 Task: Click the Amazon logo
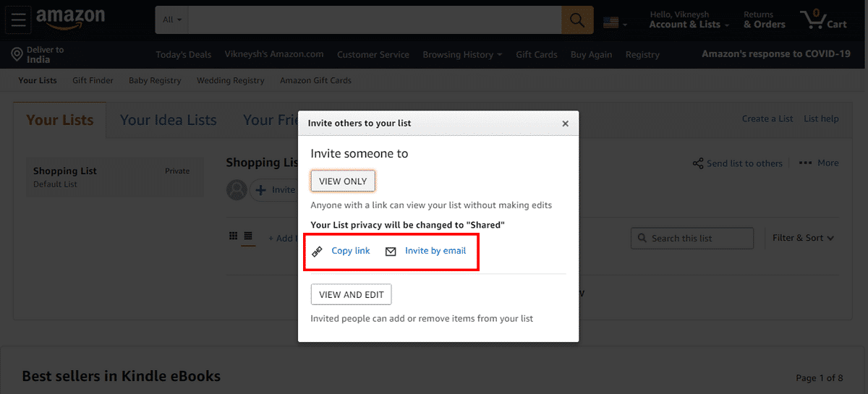point(70,20)
